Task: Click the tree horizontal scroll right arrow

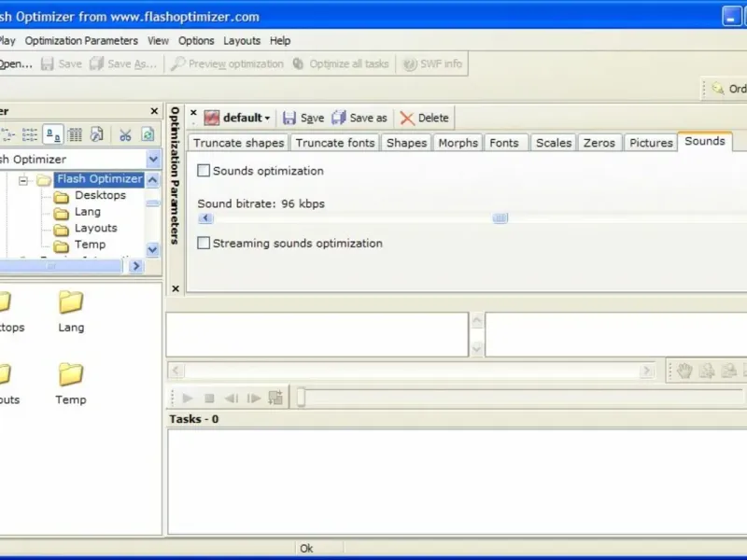Action: click(x=135, y=266)
